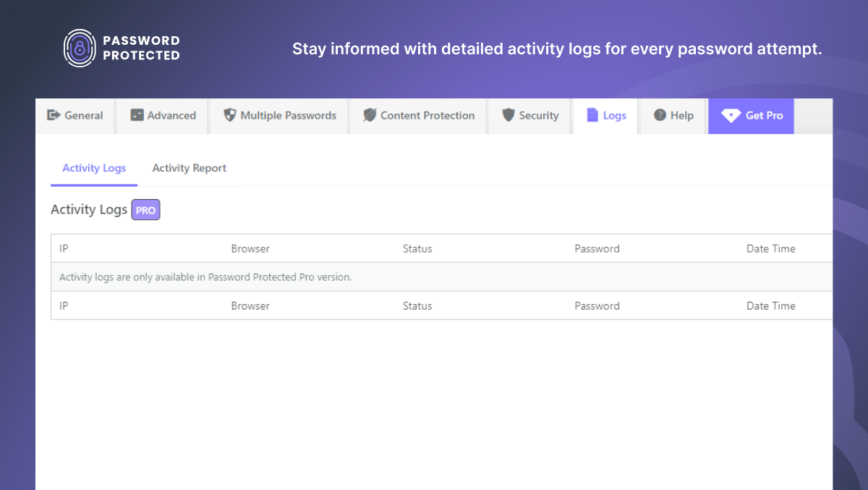Click the Security tab shield icon
868x490 pixels.
pyautogui.click(x=508, y=115)
